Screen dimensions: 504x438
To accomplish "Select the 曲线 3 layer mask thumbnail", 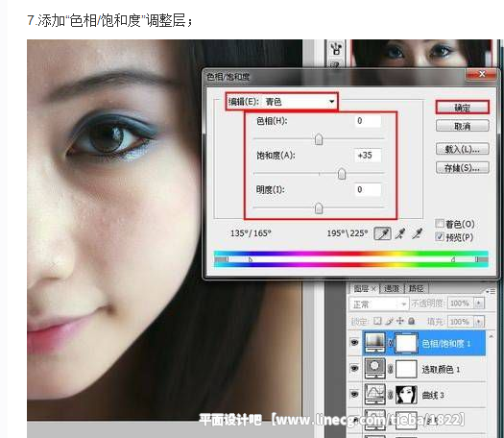I will coord(406,395).
